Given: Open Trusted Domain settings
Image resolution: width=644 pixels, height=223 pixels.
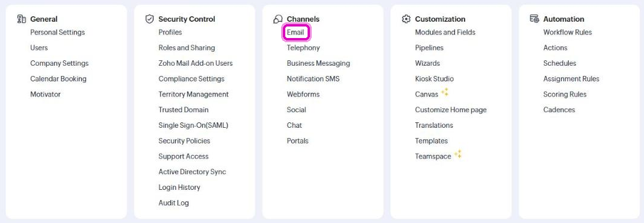Looking at the screenshot, I should (184, 110).
